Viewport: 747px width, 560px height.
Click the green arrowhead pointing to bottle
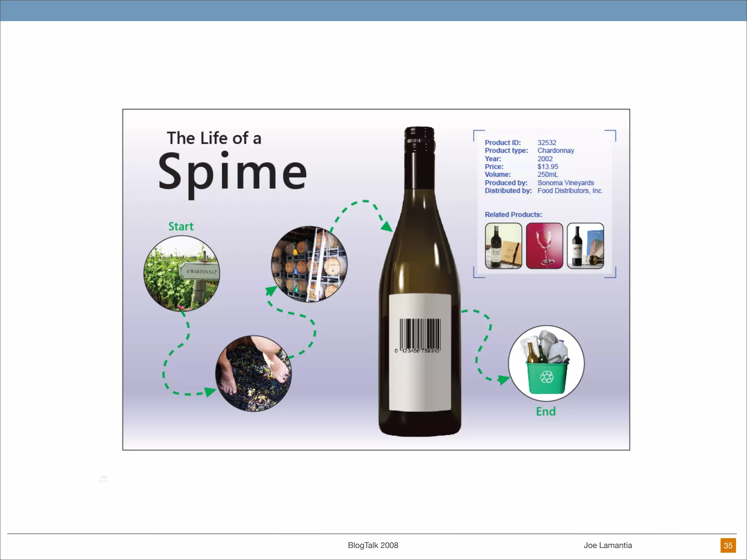(x=387, y=227)
